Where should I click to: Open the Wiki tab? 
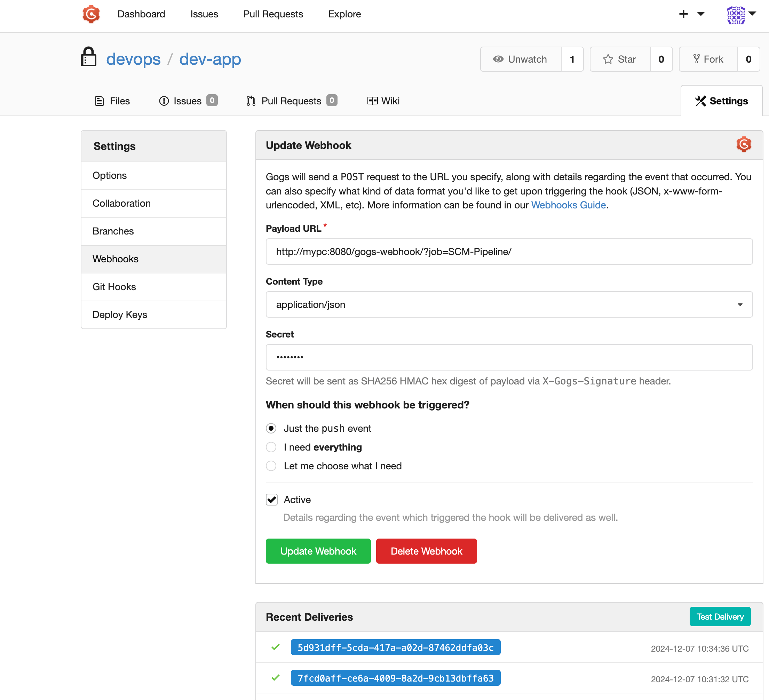383,101
